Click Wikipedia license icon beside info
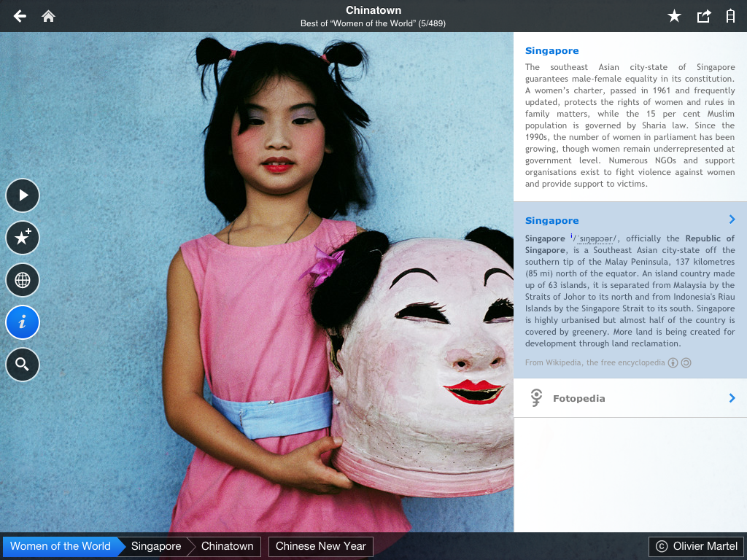The width and height of the screenshot is (747, 560). [686, 363]
